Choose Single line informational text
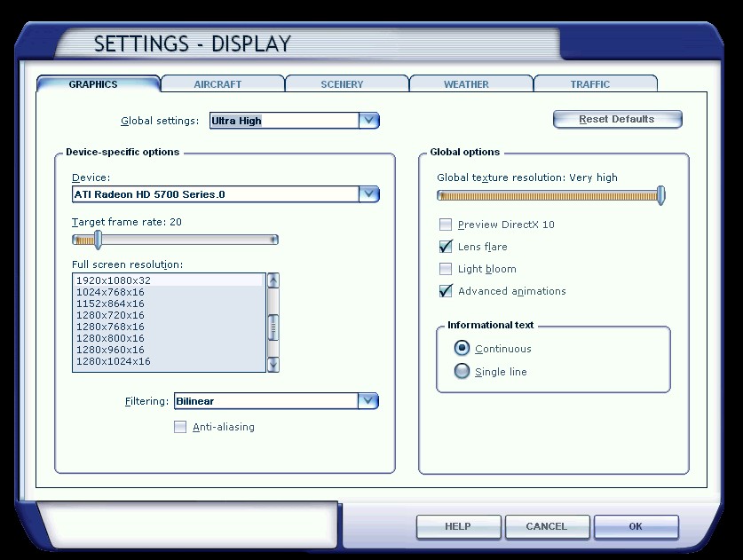The image size is (743, 560). click(462, 372)
